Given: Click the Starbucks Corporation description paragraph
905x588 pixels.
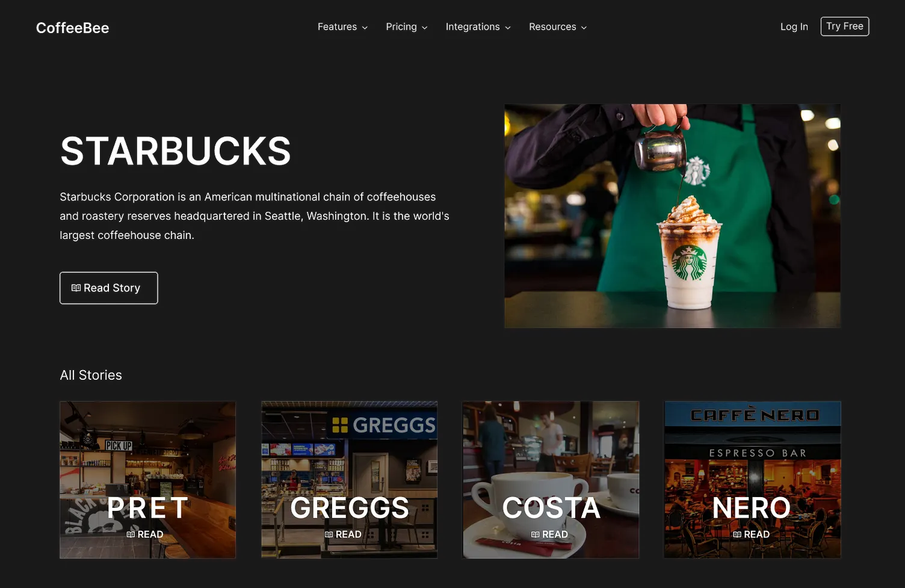Looking at the screenshot, I should point(255,216).
